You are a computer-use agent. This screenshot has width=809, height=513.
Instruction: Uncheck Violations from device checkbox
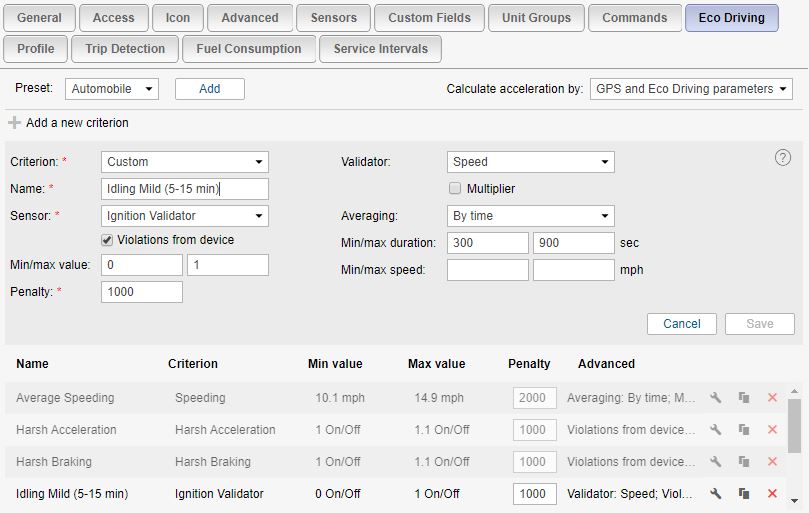108,240
